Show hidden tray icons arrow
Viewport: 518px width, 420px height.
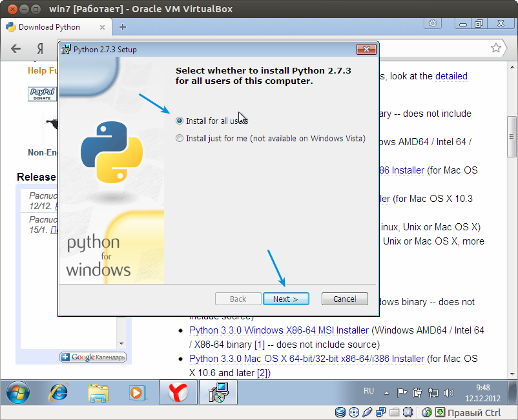(386, 393)
